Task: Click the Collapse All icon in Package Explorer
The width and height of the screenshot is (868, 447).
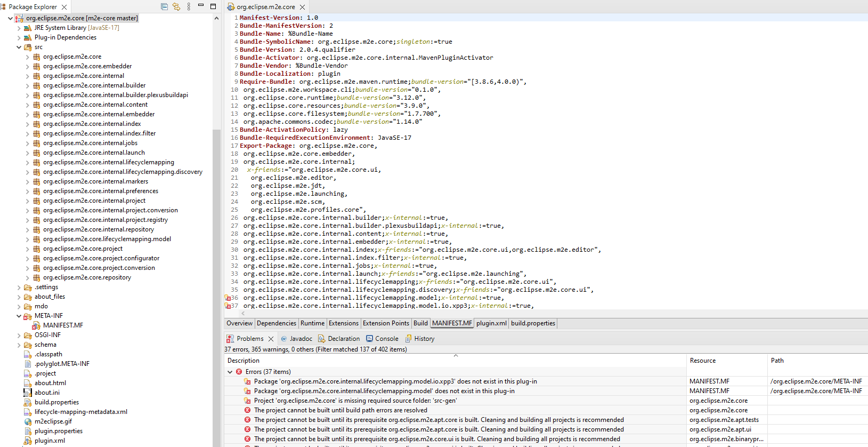Action: (164, 7)
